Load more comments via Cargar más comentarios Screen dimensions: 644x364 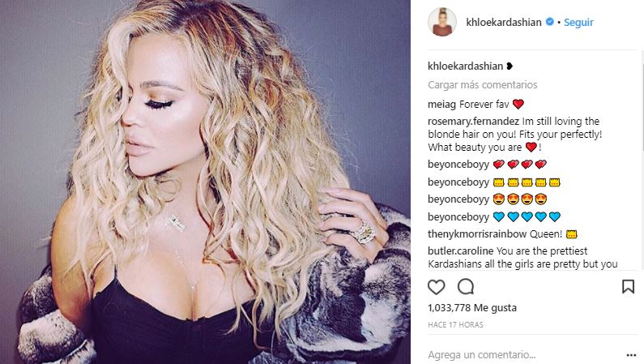(483, 84)
